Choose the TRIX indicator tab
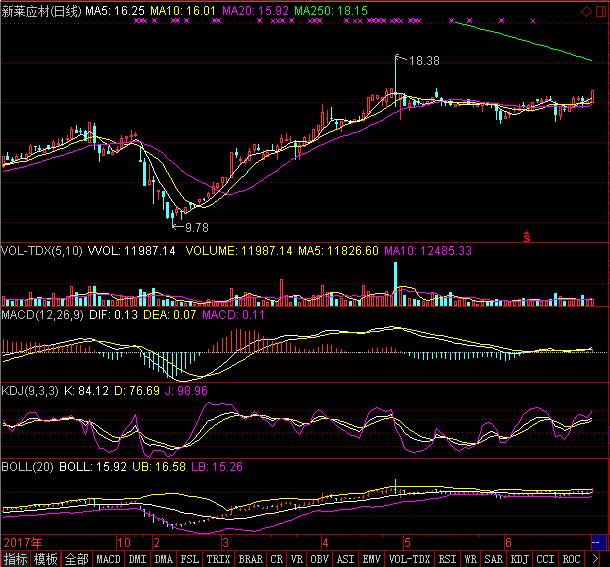This screenshot has width=610, height=567. pos(218,559)
